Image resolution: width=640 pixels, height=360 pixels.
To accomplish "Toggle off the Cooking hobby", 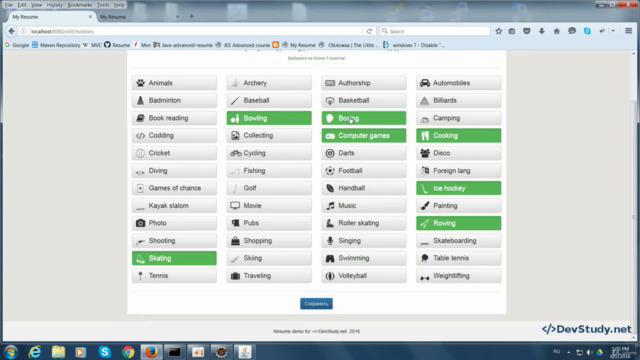I will (x=458, y=136).
